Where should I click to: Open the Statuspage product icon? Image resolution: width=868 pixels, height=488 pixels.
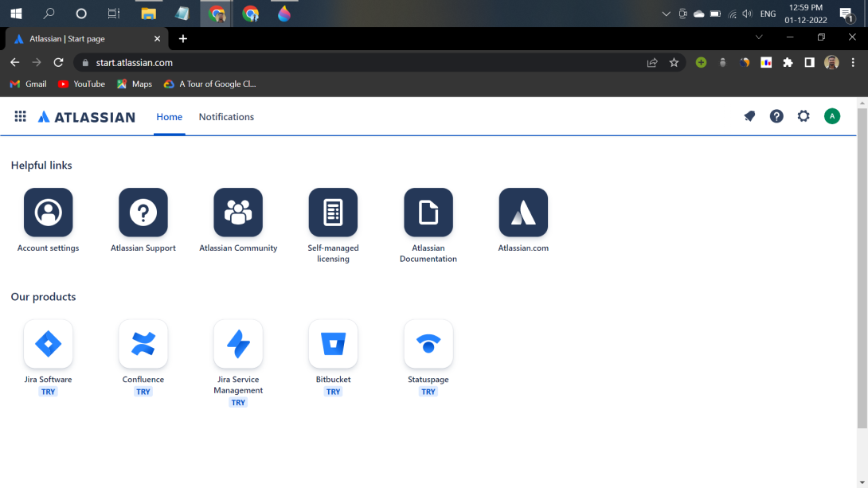point(428,343)
